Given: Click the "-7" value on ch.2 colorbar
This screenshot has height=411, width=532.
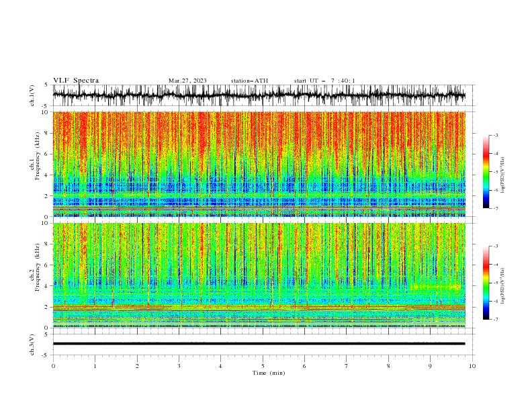Looking at the screenshot, I should pos(495,320).
